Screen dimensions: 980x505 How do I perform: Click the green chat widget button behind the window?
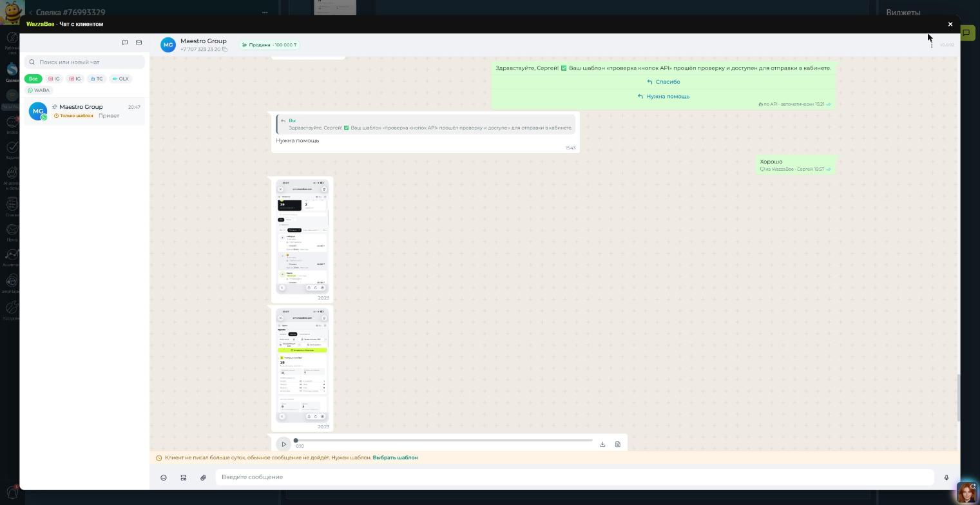966,32
